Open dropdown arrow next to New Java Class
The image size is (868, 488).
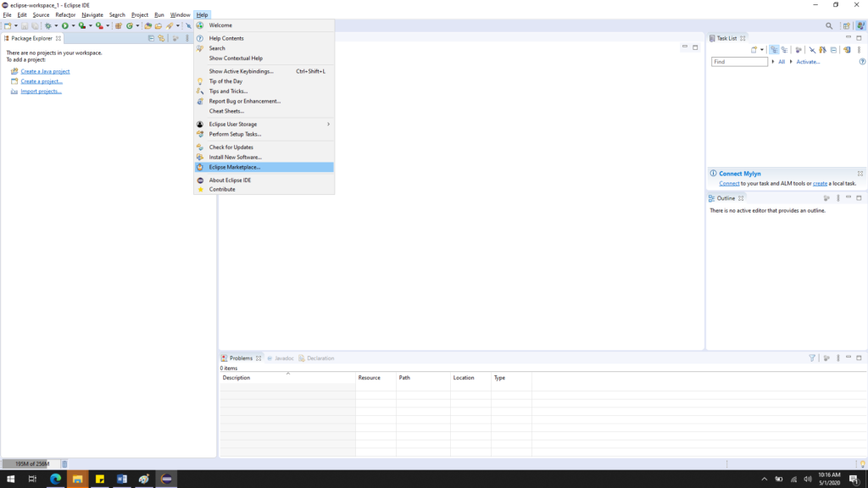point(137,26)
